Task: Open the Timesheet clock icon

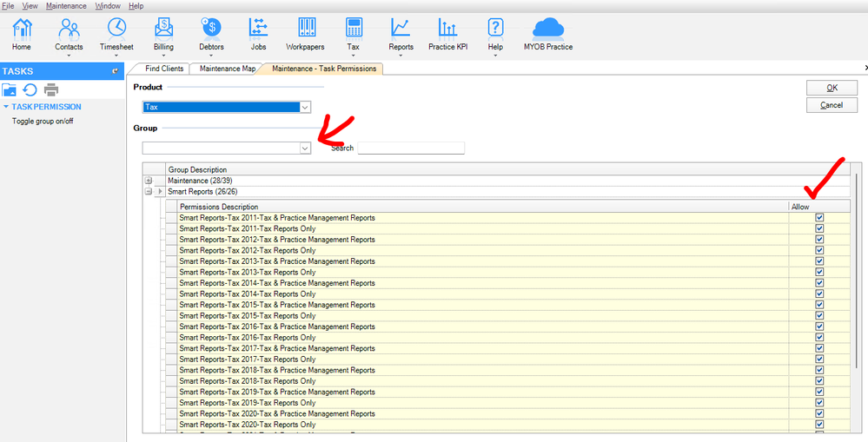Action: tap(116, 29)
